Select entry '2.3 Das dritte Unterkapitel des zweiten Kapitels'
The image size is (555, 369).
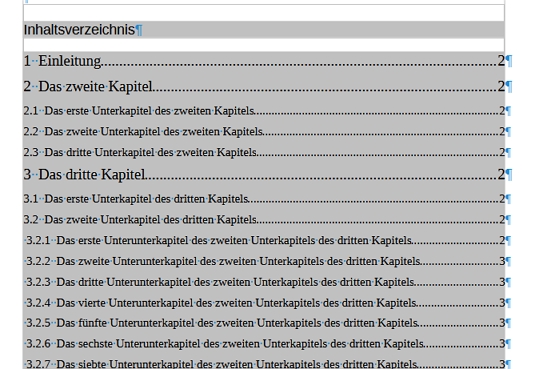point(264,152)
